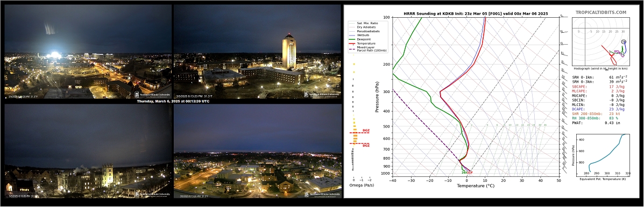The image size is (644, 207).
Task: Select the 'MUCAPE: 0 J/kg' row
Action: click(x=598, y=96)
